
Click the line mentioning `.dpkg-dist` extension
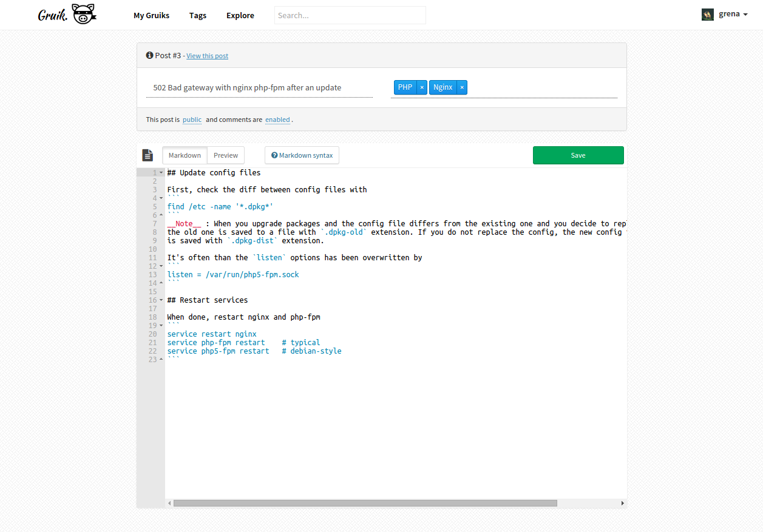pyautogui.click(x=245, y=240)
